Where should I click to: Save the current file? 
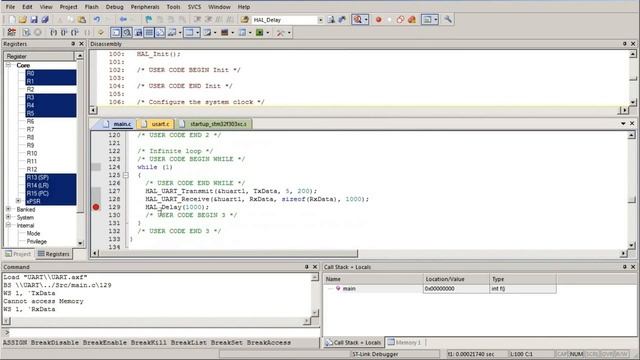(34, 20)
